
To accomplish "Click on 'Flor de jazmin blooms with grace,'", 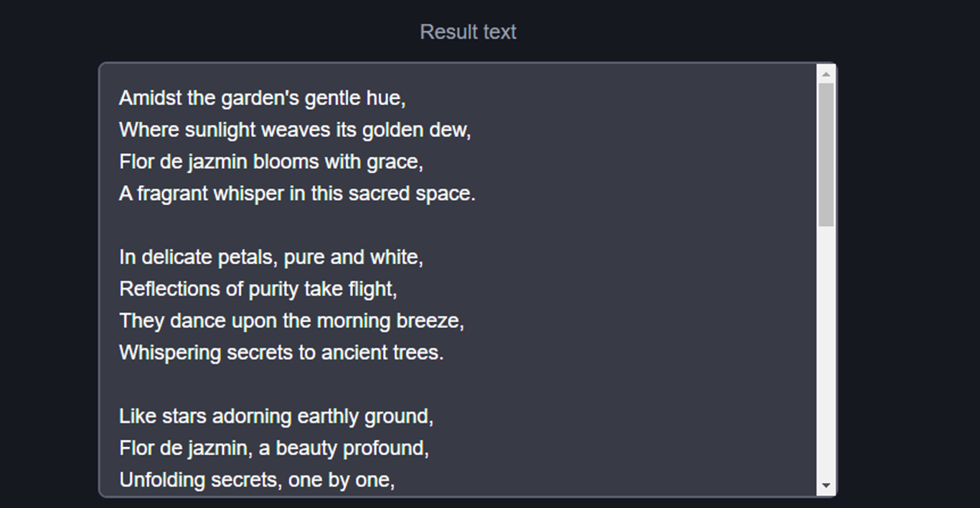I will [271, 161].
